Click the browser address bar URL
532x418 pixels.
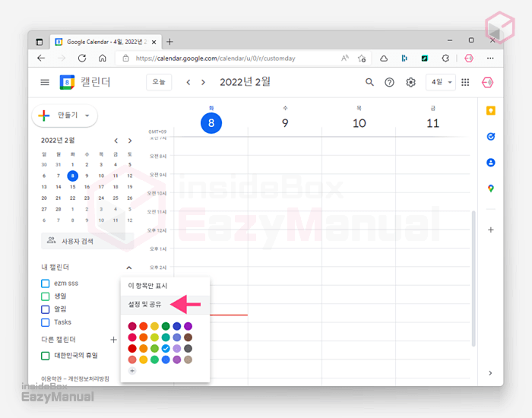point(215,59)
